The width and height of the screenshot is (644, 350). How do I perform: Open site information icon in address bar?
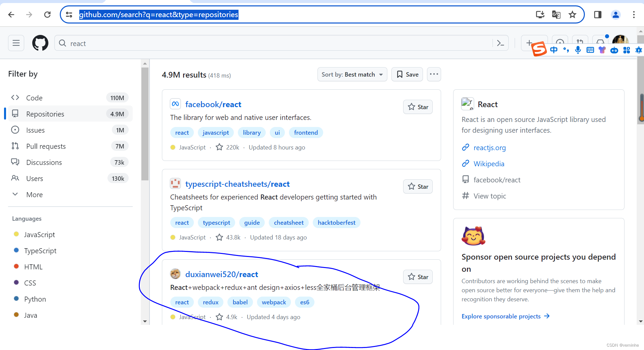(x=69, y=14)
